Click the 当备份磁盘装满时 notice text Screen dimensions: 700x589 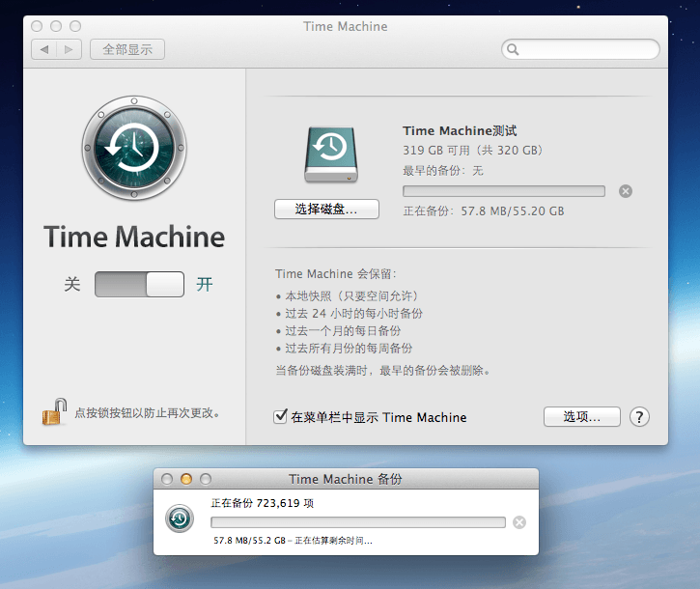click(383, 370)
